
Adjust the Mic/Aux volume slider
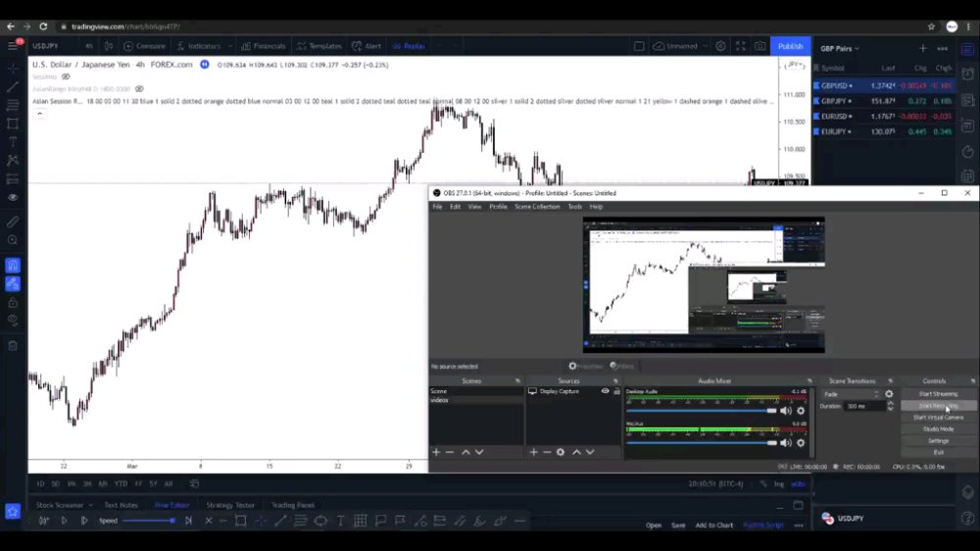(x=702, y=443)
